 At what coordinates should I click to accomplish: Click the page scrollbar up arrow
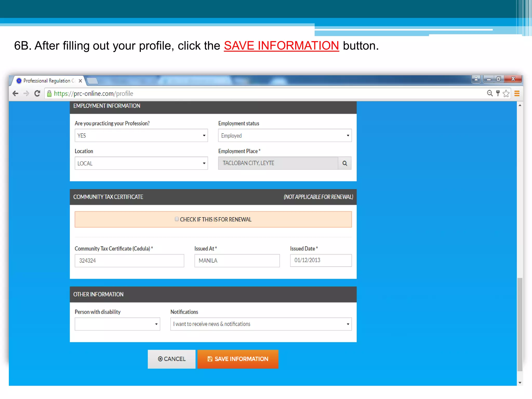coord(520,105)
